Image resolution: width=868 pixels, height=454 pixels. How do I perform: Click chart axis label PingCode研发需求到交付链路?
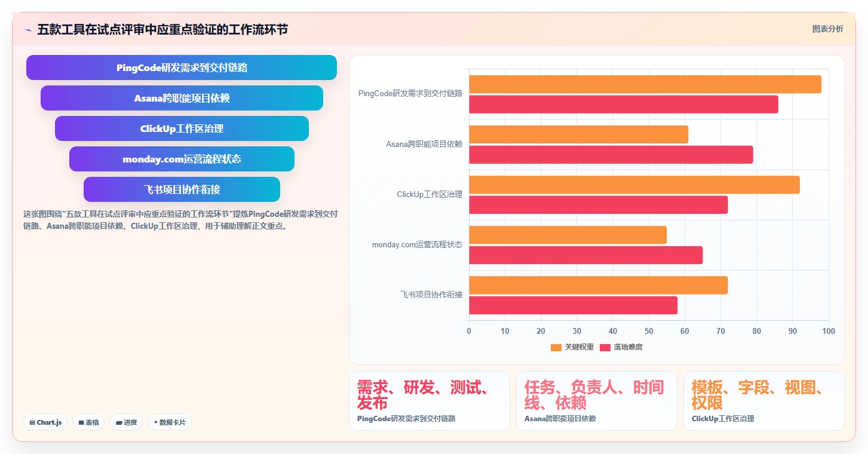click(410, 94)
